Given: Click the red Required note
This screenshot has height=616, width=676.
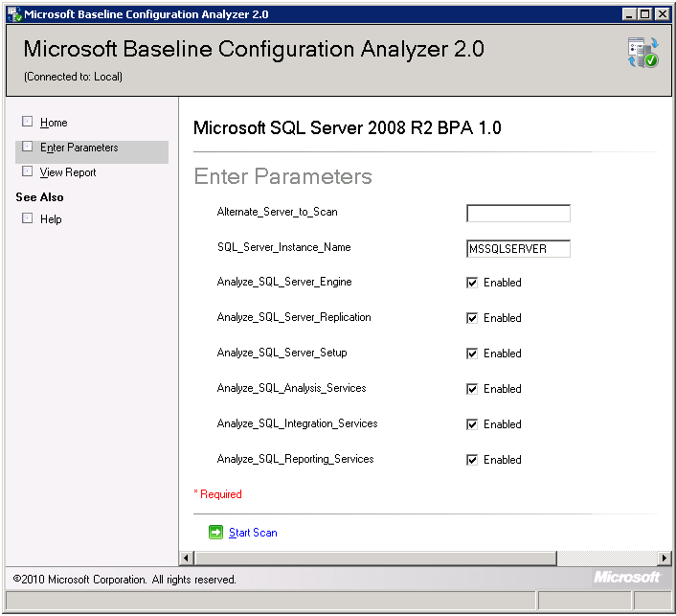Looking at the screenshot, I should click(x=217, y=494).
